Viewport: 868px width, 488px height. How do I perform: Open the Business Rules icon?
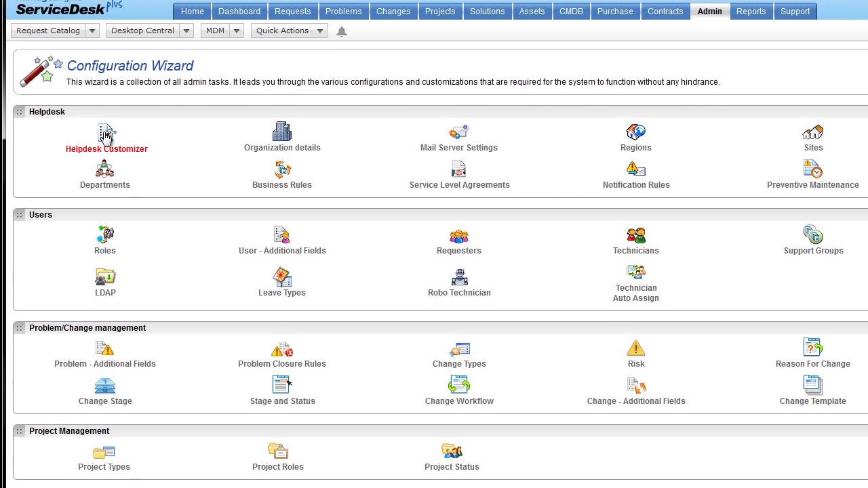pyautogui.click(x=282, y=169)
